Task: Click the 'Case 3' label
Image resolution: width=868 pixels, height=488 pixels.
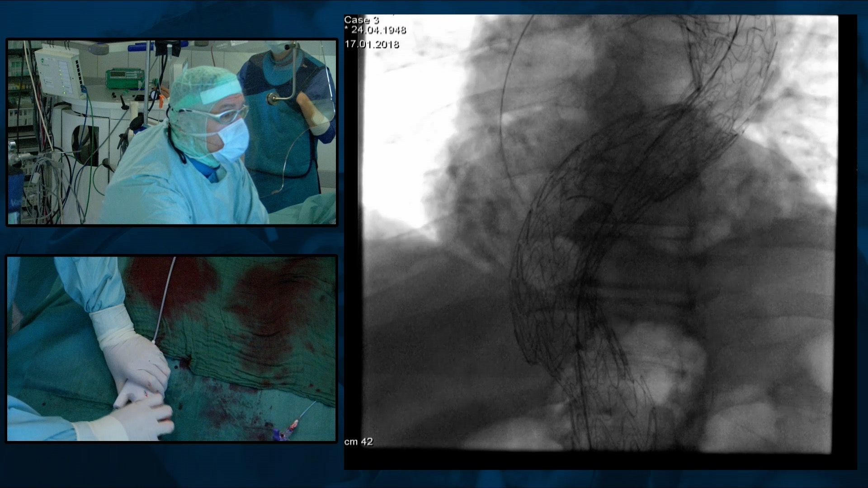Action: click(361, 20)
